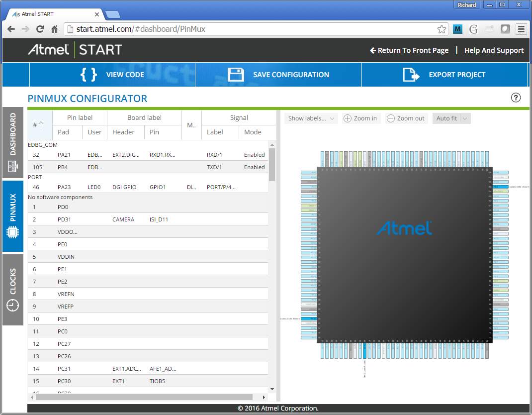
Task: Click the address bar URL
Action: coord(141,29)
